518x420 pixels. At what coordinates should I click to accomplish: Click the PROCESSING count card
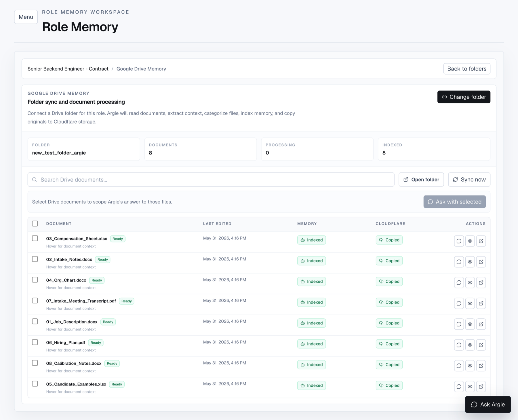tap(317, 149)
